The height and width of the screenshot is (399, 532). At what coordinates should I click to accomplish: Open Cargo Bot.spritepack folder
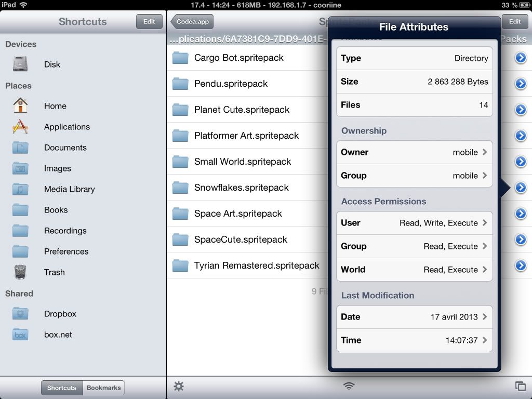(x=247, y=58)
